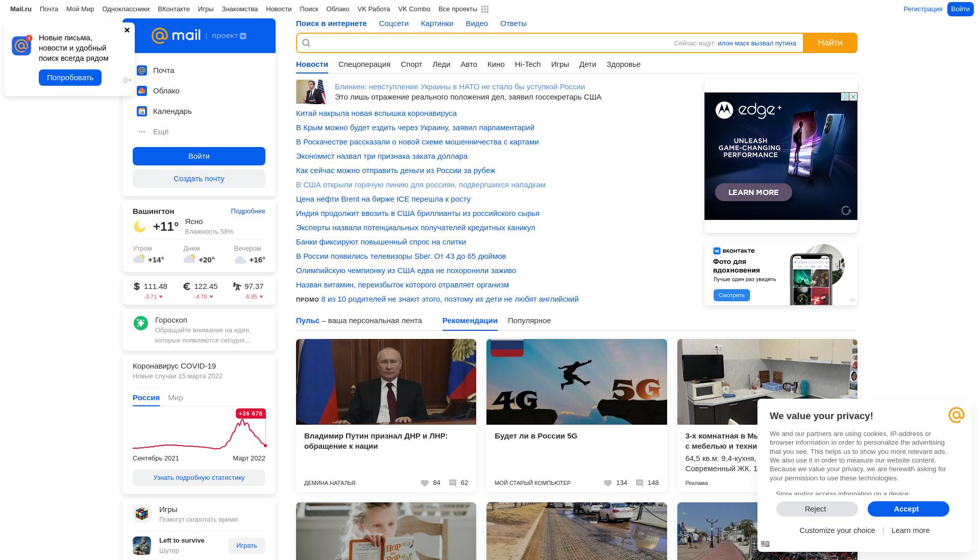Switch to Популярное feed tab
The height and width of the screenshot is (560, 980).
click(x=529, y=321)
